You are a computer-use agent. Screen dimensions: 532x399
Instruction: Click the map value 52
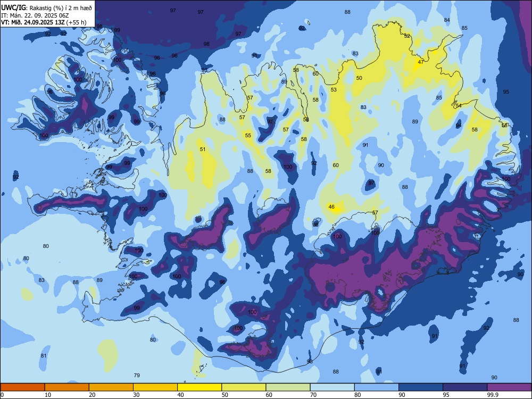coord(407,36)
